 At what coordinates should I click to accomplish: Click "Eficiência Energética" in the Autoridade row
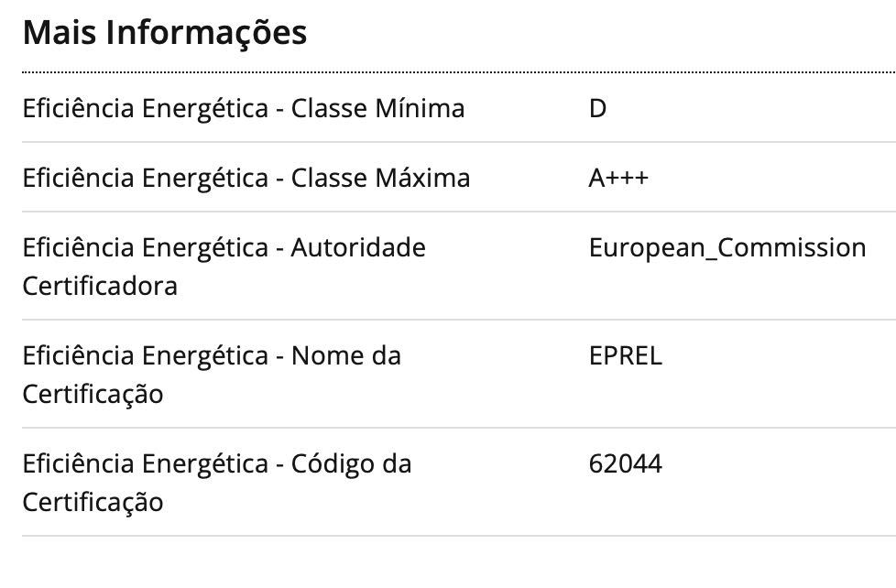pyautogui.click(x=145, y=247)
